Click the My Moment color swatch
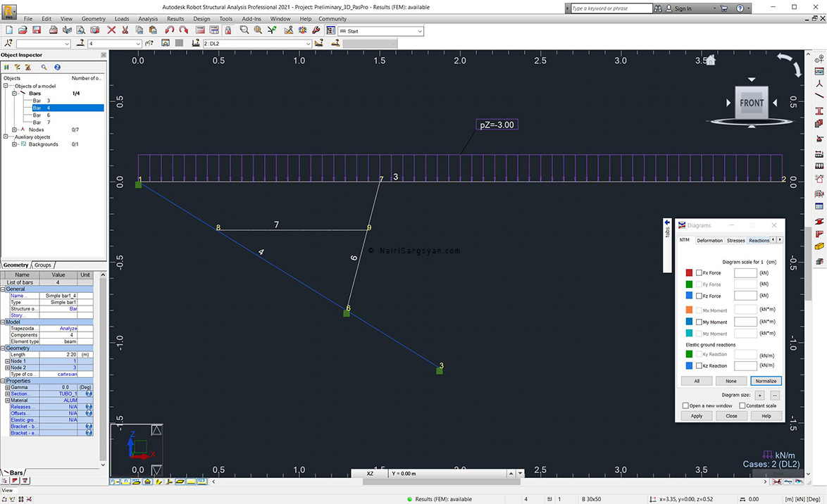827x504 pixels. pos(689,322)
